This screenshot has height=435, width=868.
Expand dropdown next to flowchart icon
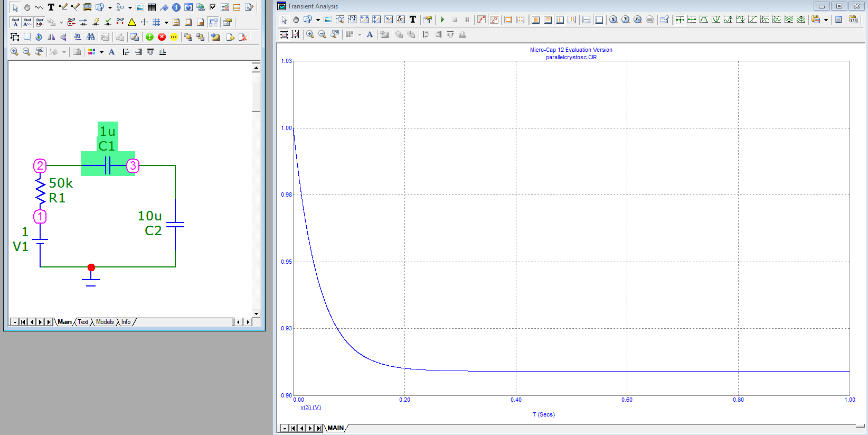coord(130,7)
